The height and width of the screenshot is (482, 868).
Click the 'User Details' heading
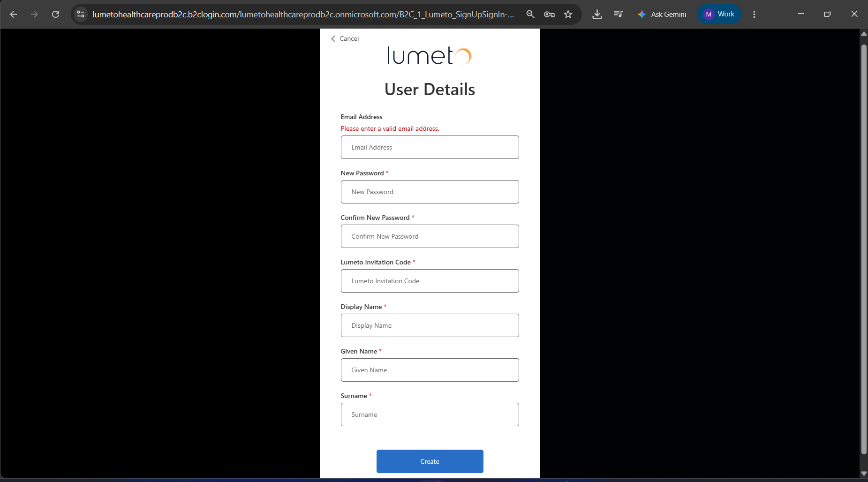[430, 89]
